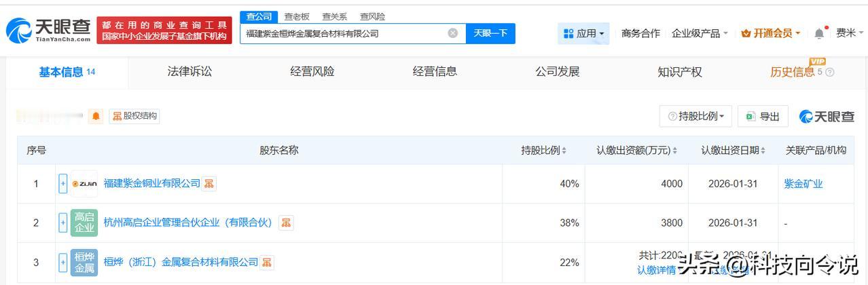The height and width of the screenshot is (285, 868).
Task: Switch to 查公司 search tab
Action: point(259,16)
